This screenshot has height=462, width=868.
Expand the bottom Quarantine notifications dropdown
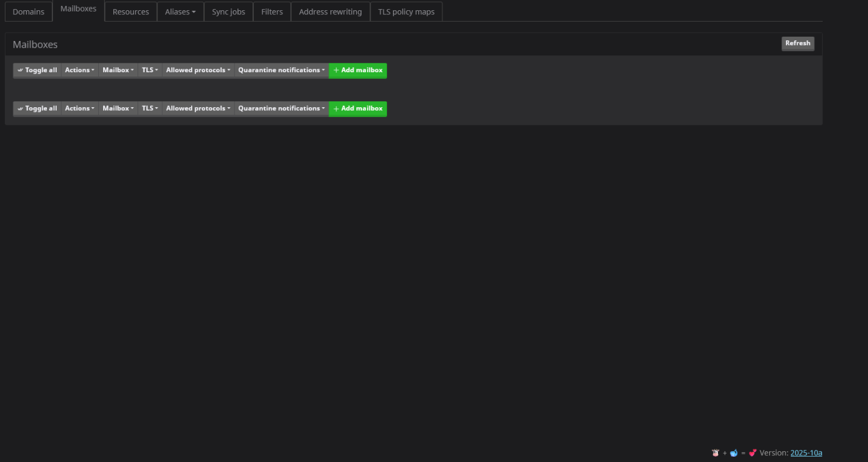pyautogui.click(x=281, y=109)
